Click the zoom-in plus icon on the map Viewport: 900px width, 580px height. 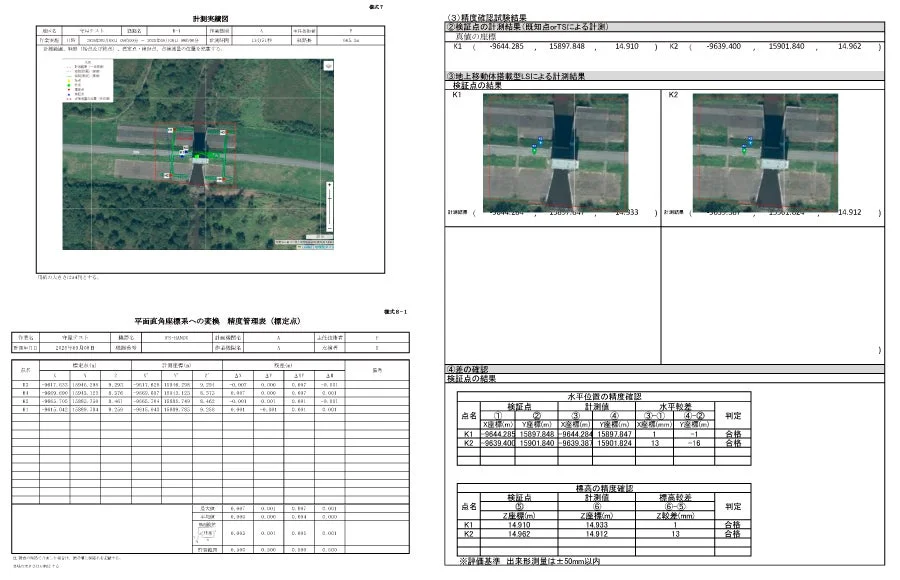(330, 186)
